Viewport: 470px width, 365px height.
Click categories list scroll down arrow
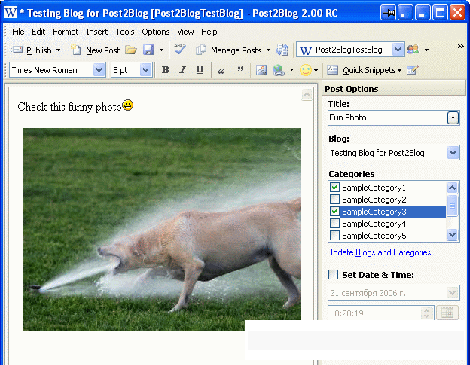point(452,235)
